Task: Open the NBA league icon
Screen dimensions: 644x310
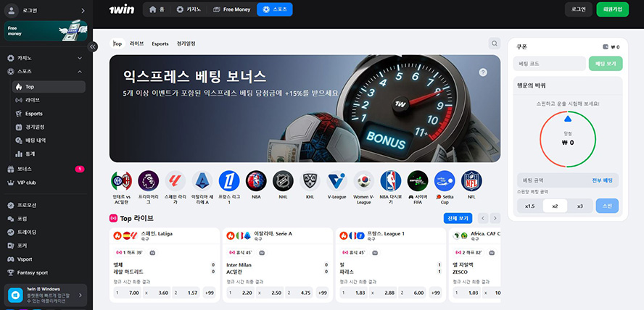Action: click(256, 181)
